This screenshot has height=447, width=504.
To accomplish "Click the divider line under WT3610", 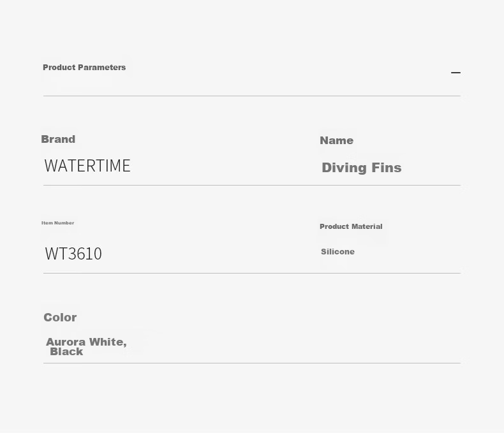I will [x=252, y=273].
